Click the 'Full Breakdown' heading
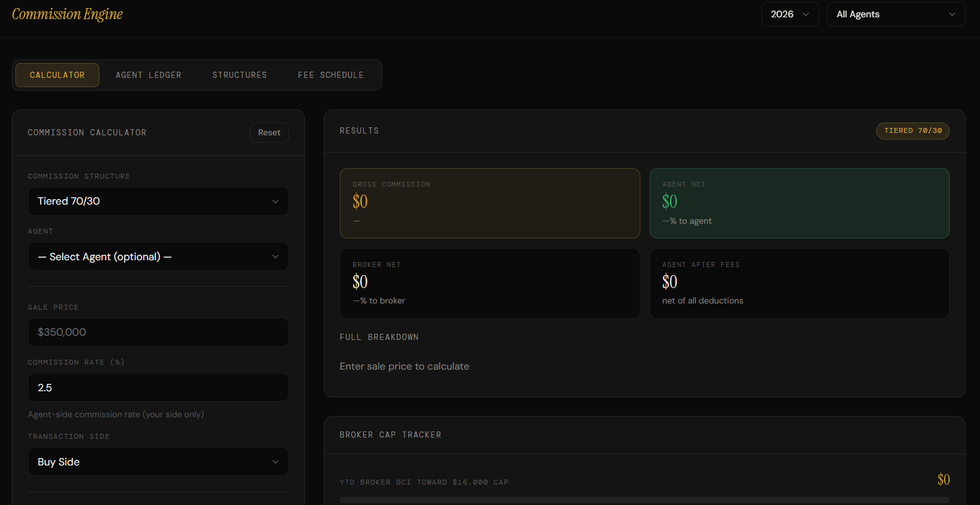 (379, 337)
